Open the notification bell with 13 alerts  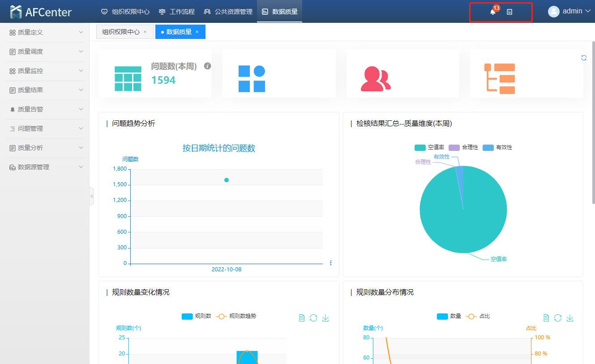[493, 12]
